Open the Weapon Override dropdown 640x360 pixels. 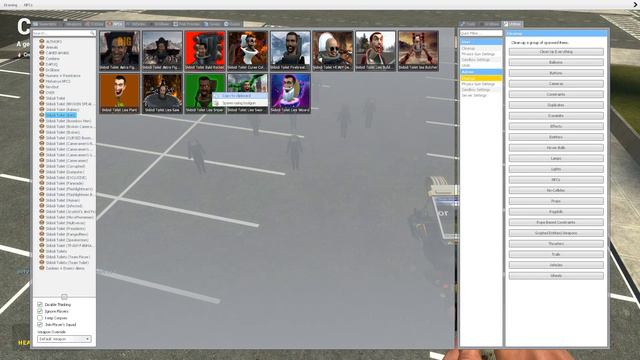coord(64,339)
